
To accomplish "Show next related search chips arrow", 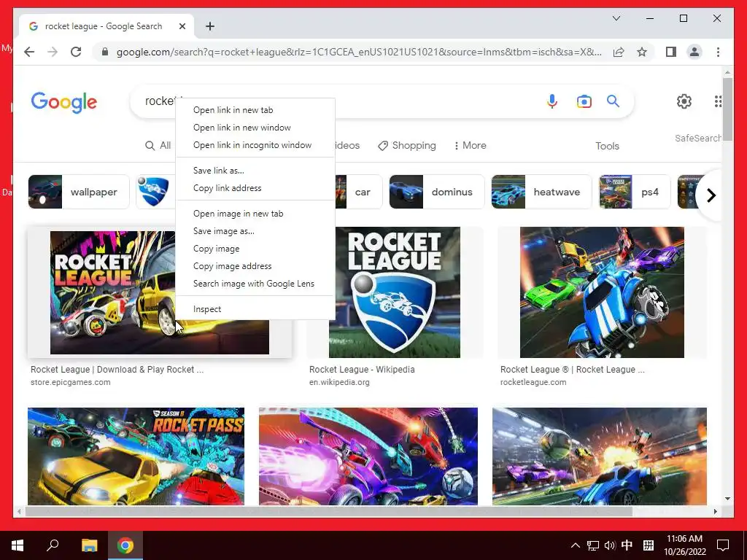I will tap(711, 195).
